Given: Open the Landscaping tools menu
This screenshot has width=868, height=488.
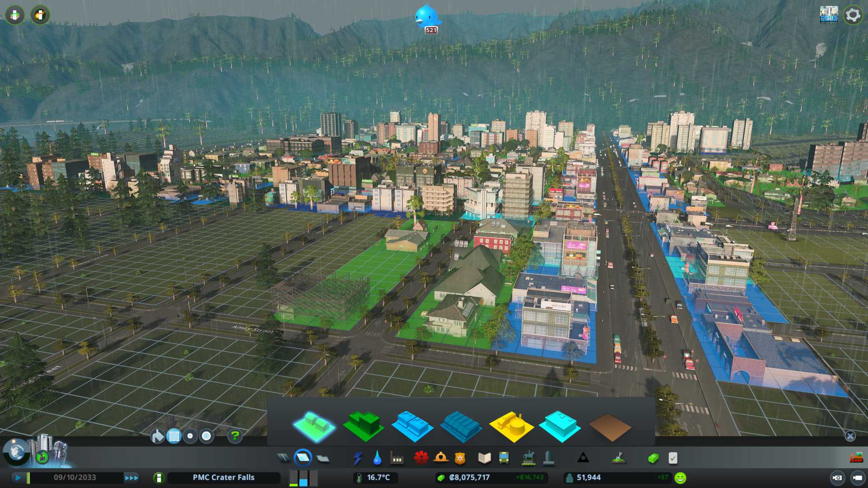Looking at the screenshot, I should 618,459.
